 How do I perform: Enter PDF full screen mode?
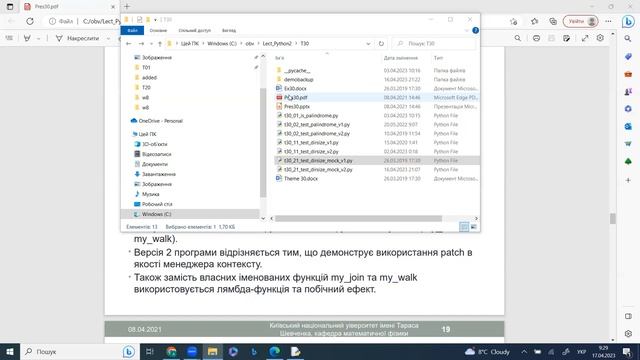[585, 38]
